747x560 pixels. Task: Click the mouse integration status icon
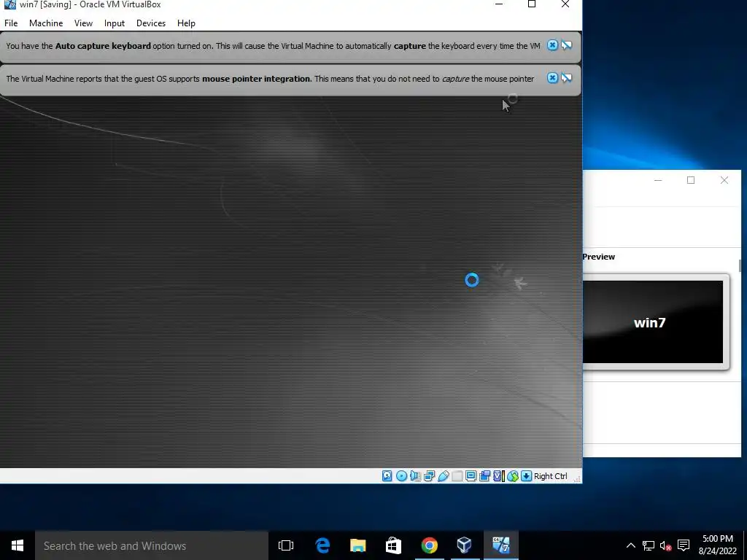click(x=513, y=475)
